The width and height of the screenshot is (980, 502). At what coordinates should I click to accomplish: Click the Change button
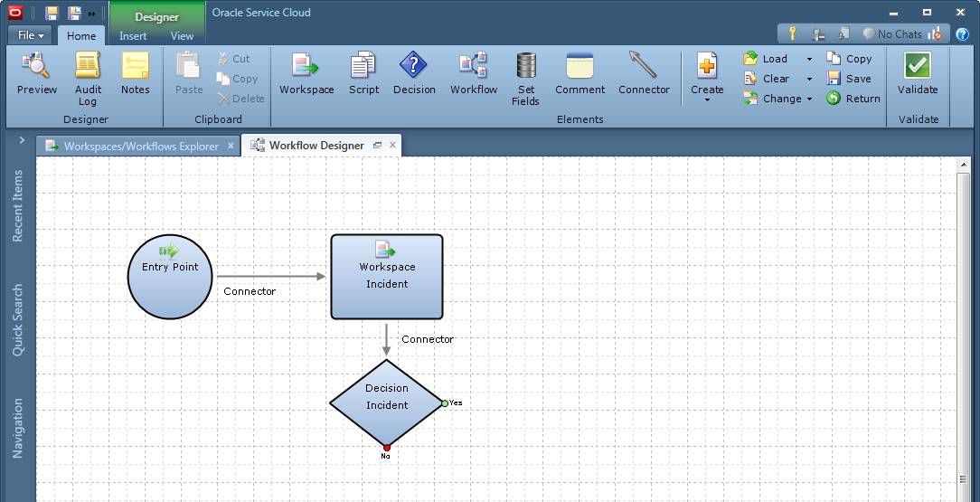click(x=772, y=99)
